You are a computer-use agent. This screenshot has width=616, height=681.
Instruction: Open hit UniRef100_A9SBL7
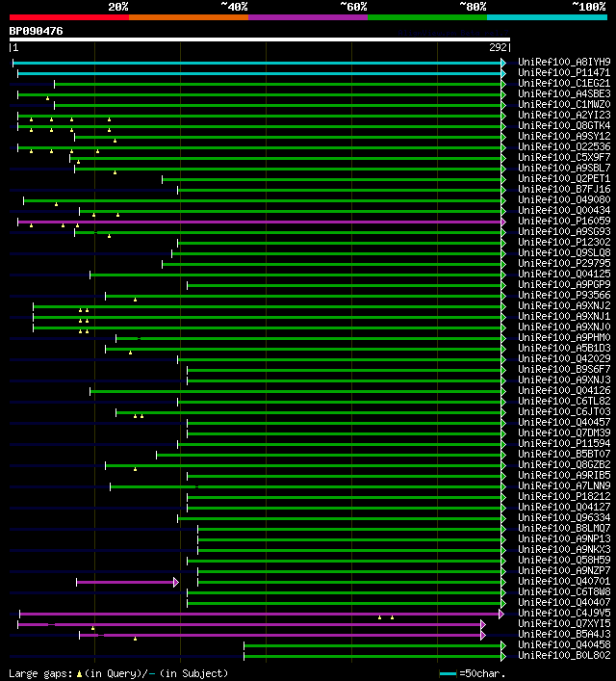[x=564, y=168]
